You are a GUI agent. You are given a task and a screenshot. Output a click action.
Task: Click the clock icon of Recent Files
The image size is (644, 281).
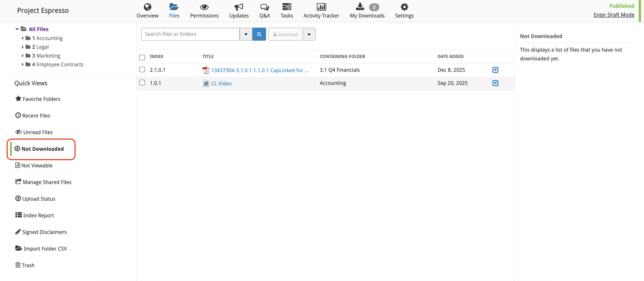[18, 115]
